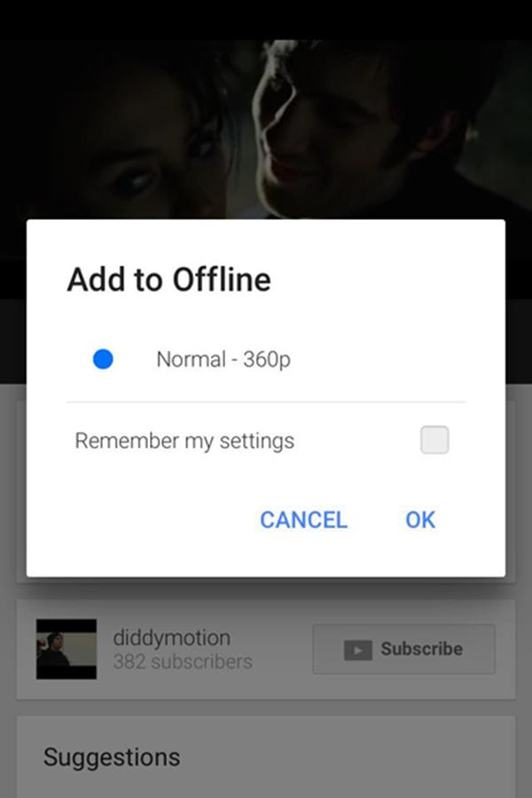532x798 pixels.
Task: Cancel the Add to Offline dialog
Action: click(x=303, y=520)
